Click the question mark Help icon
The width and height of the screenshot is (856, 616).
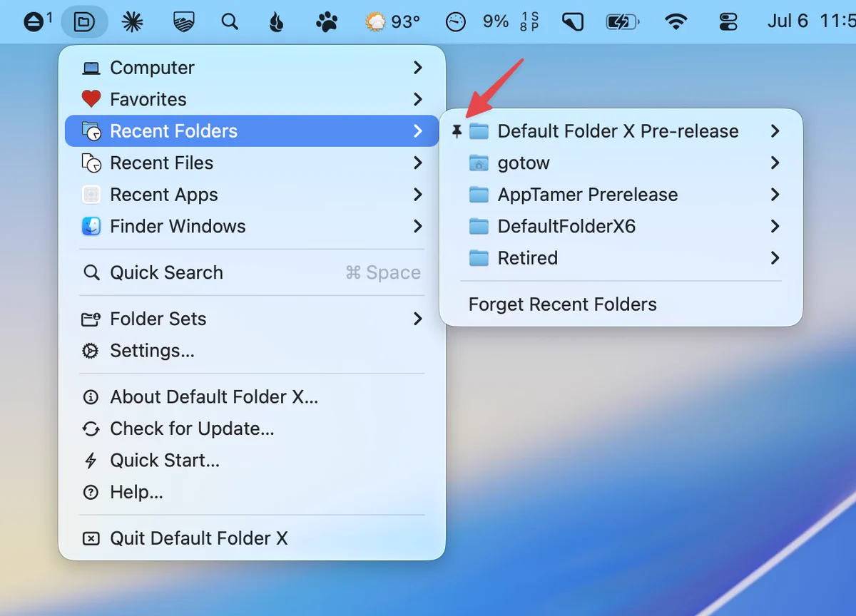pyautogui.click(x=91, y=492)
